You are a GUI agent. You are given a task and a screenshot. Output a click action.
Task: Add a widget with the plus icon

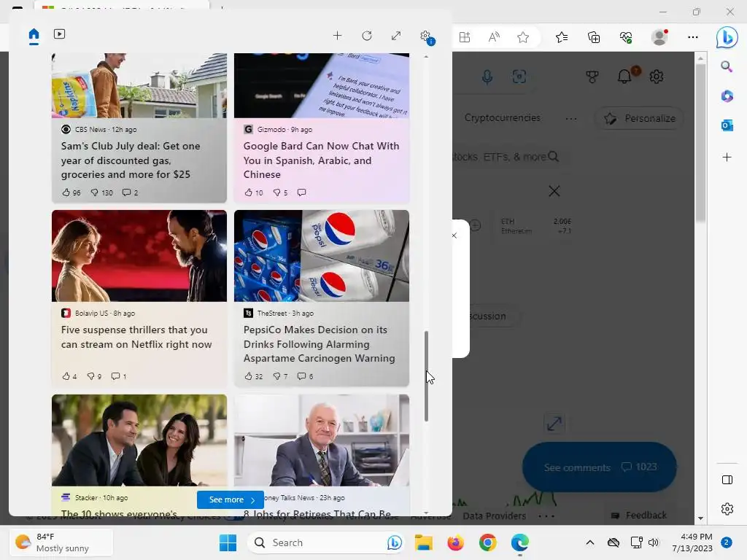click(x=337, y=36)
